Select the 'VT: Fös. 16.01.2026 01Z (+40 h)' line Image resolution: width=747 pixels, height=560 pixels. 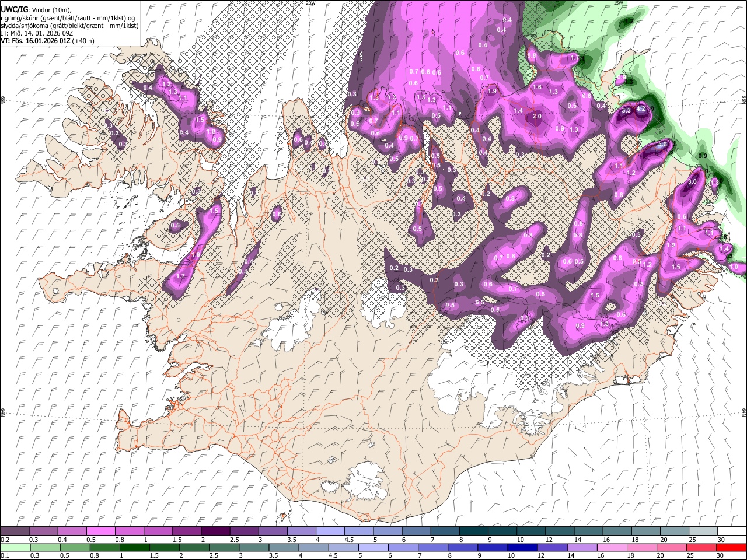coord(48,41)
